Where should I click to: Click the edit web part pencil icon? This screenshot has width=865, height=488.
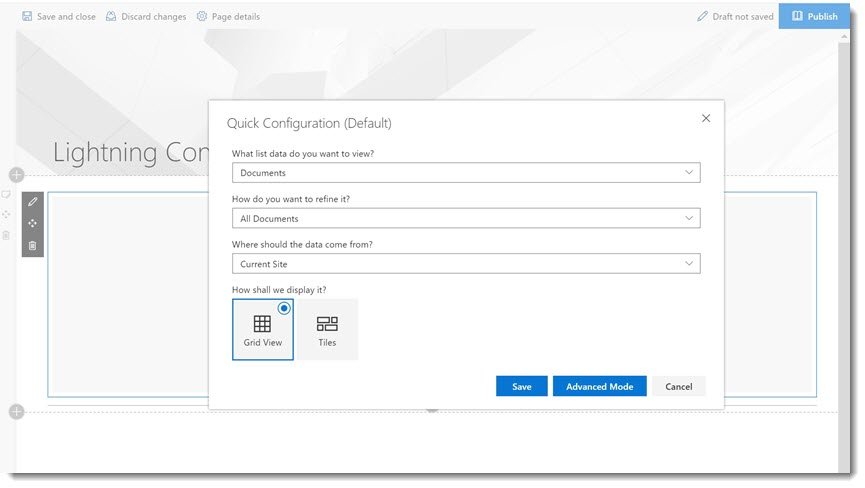click(x=33, y=202)
